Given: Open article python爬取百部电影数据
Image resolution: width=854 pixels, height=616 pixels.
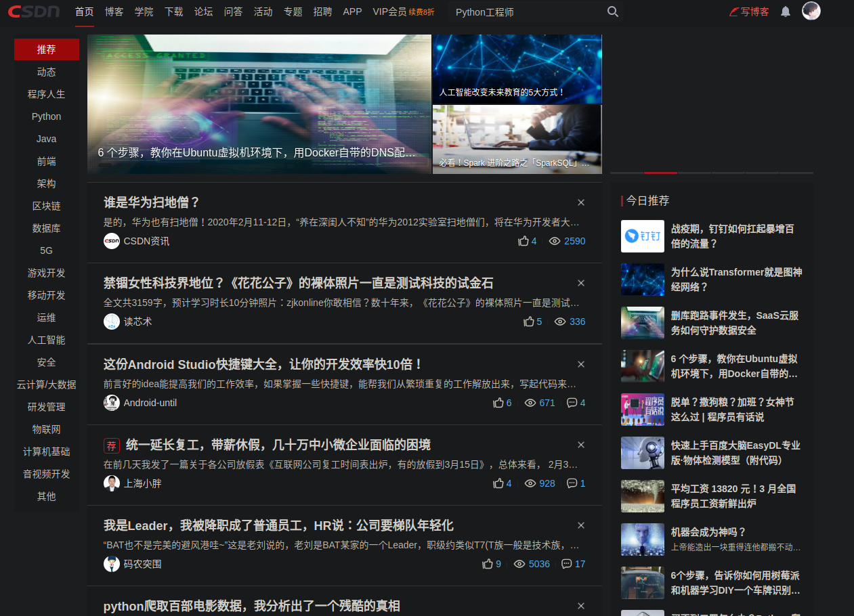Looking at the screenshot, I should point(252,606).
